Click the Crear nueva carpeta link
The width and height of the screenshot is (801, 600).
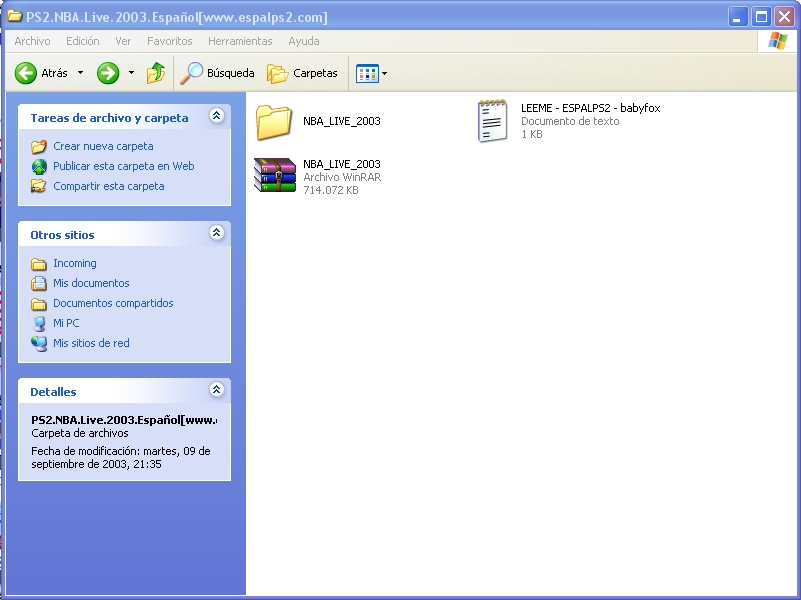(103, 146)
